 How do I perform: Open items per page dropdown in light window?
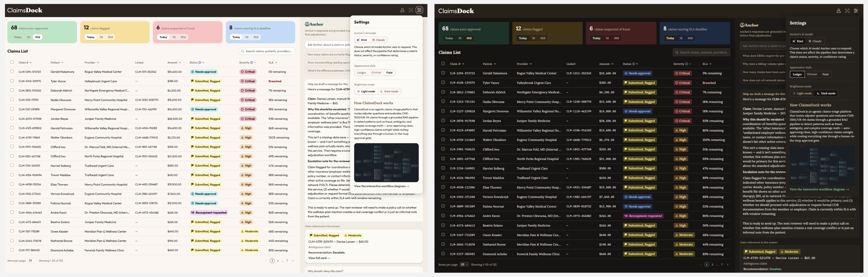click(32, 260)
